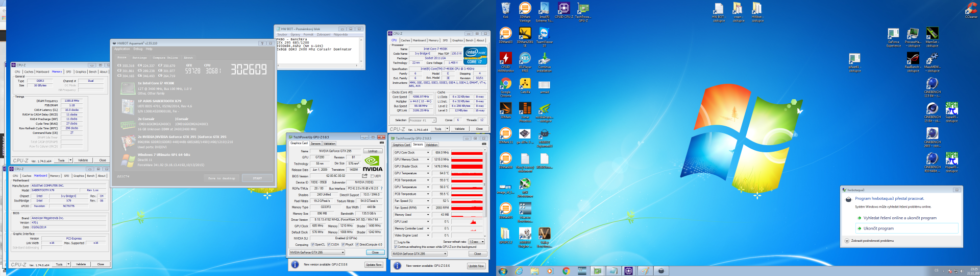Switch to SPD tab in CPU-Z CPU window

pyautogui.click(x=445, y=40)
